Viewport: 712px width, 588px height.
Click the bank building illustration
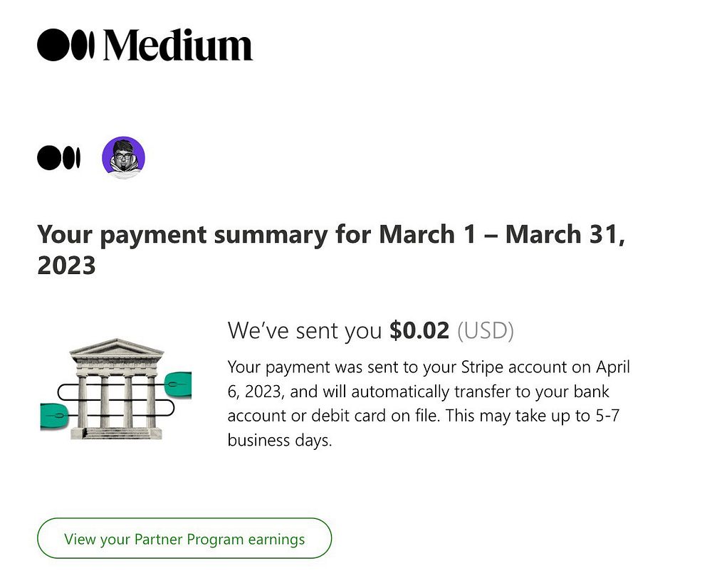pos(116,392)
